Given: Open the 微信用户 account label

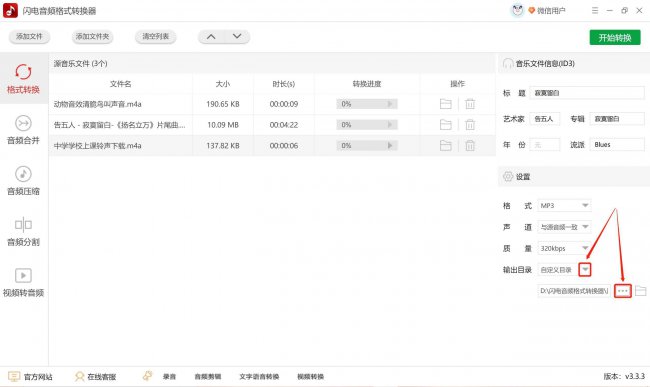Looking at the screenshot, I should click(551, 11).
